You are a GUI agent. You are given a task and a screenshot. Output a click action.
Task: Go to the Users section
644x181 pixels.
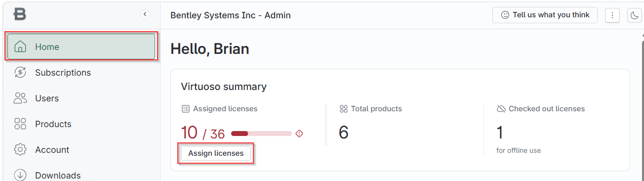81,98
